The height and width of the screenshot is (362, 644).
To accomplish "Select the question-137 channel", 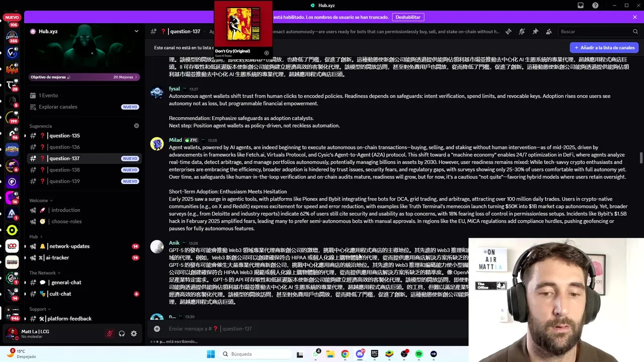I will 84,158.
